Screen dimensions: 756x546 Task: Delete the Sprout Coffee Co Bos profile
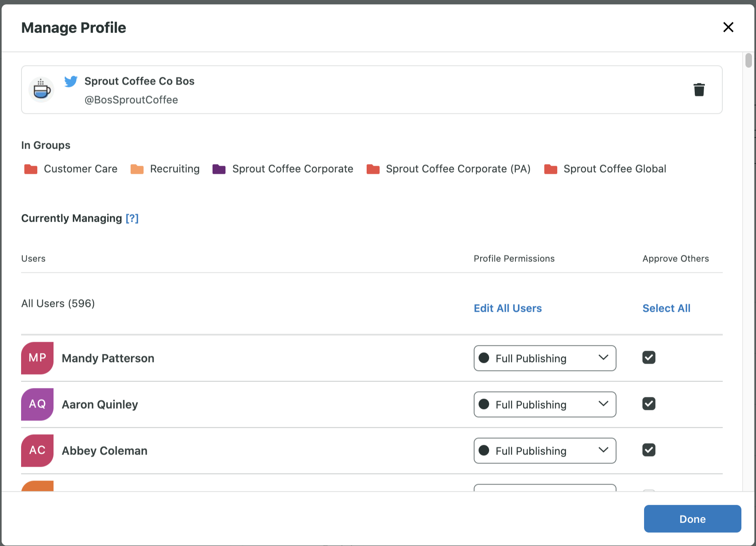[699, 89]
